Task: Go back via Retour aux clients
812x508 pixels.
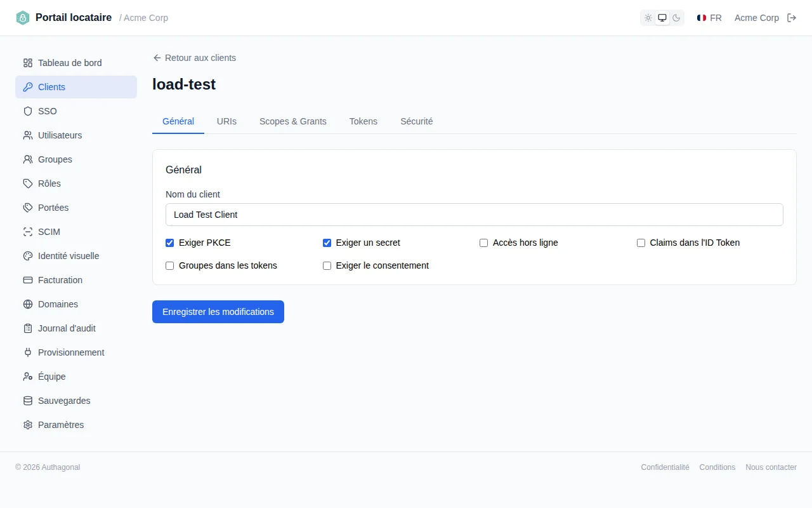Action: (x=194, y=58)
